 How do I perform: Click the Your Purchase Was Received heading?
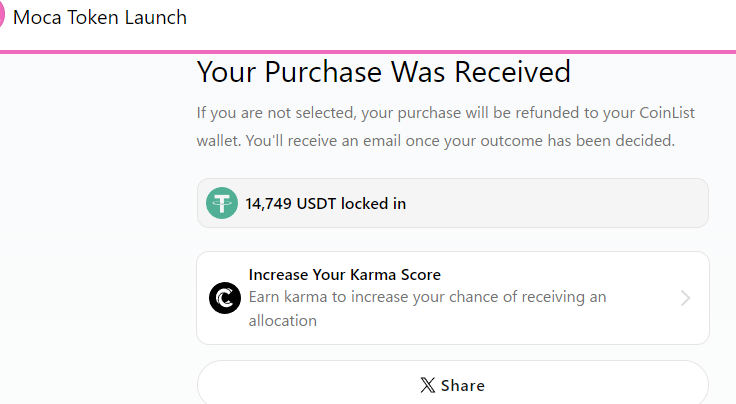383,72
